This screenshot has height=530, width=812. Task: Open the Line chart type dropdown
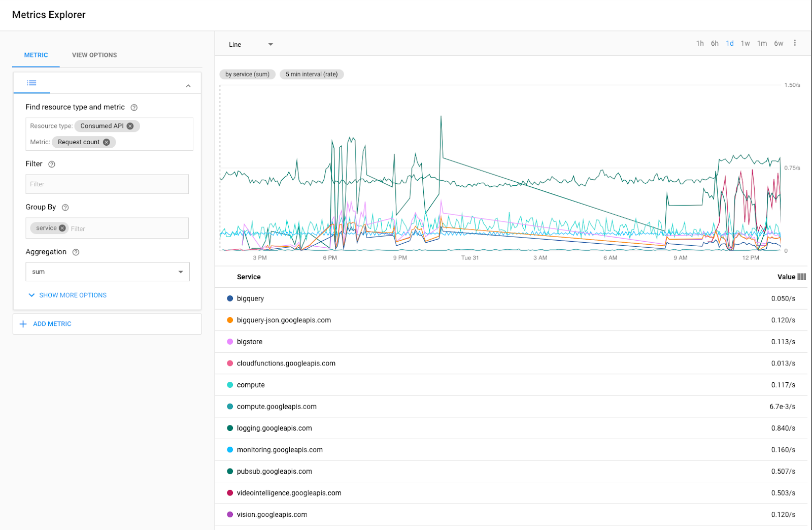pyautogui.click(x=270, y=44)
